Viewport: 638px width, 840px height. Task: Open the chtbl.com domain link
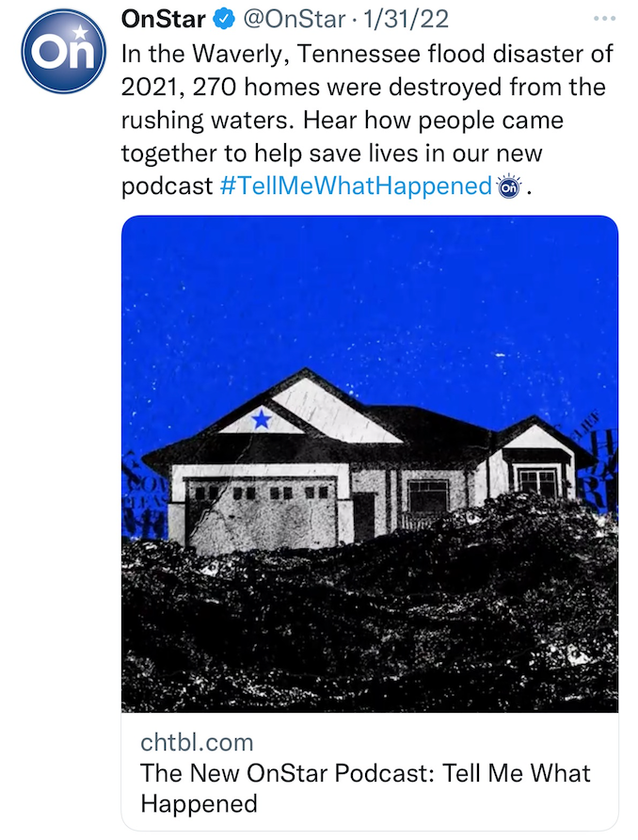tap(196, 741)
